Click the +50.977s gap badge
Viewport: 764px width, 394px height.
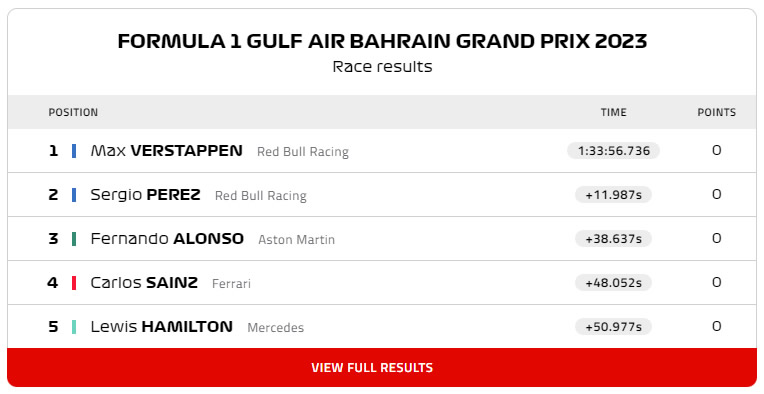coord(613,326)
